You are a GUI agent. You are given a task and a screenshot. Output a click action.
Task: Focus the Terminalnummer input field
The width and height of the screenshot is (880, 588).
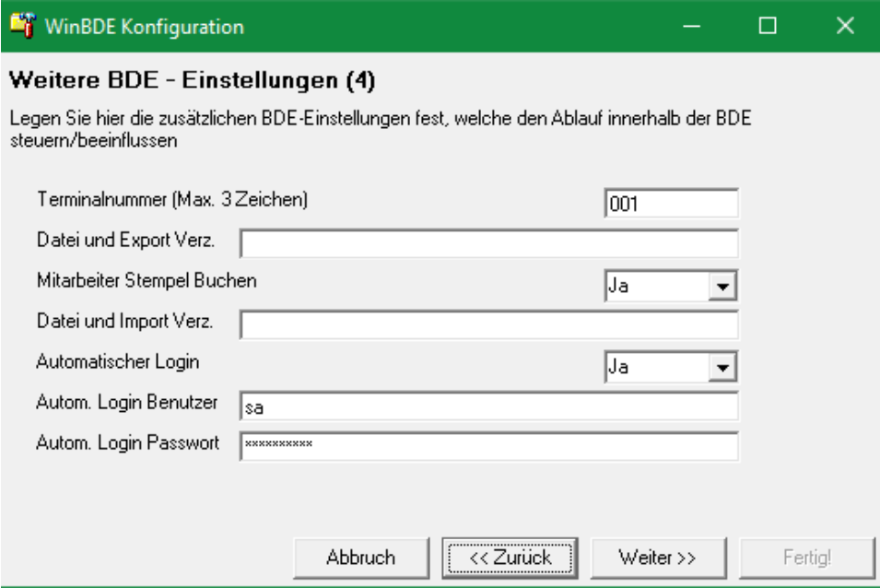click(672, 204)
